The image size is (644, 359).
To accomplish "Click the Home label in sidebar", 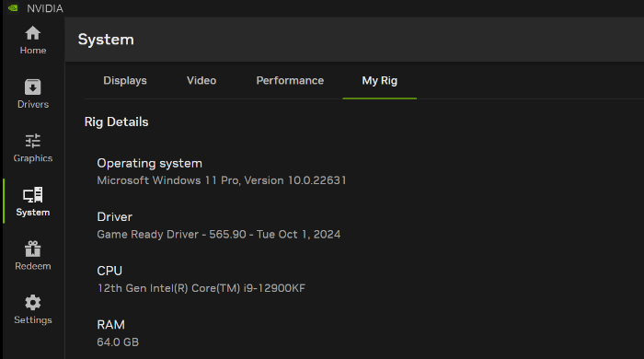I will click(x=33, y=51).
